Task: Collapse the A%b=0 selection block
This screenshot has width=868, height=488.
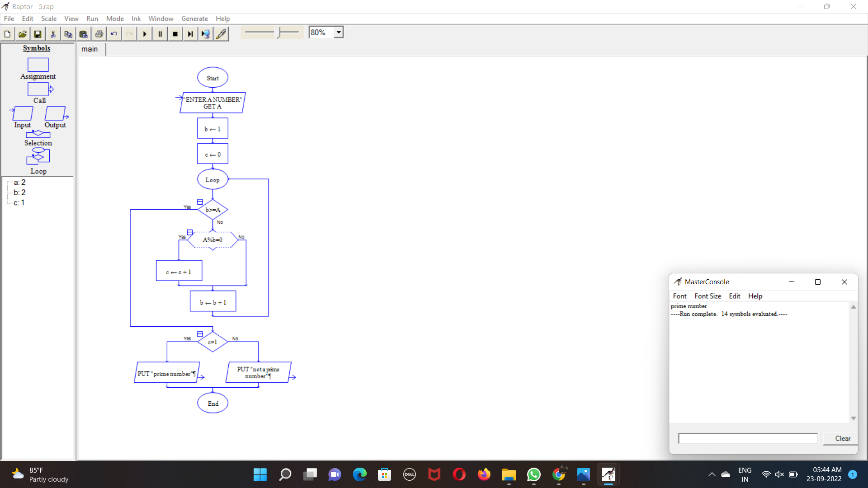Action: [190, 232]
